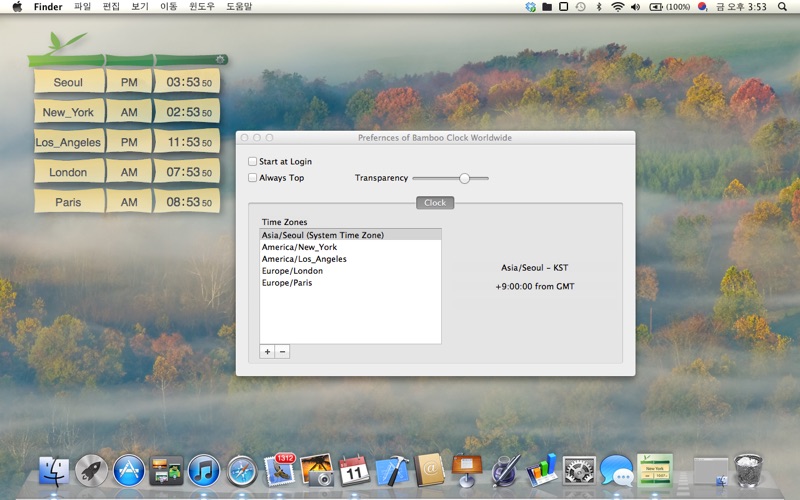Open iTunes from the Dock

(x=204, y=470)
